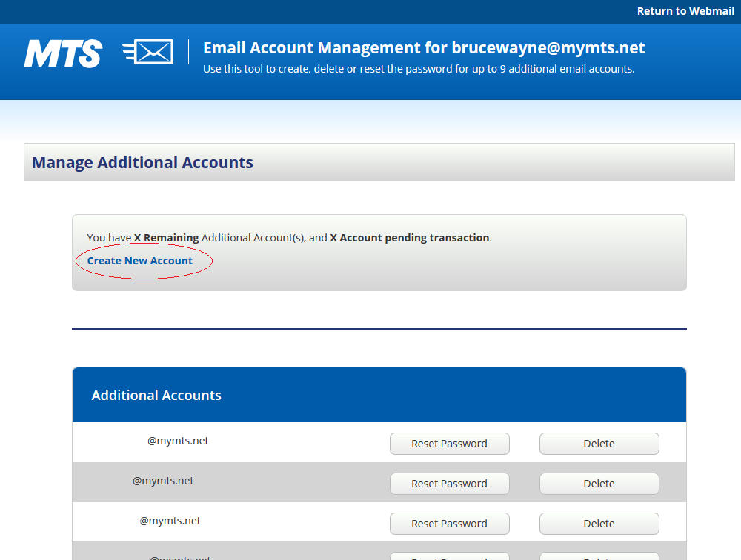Reset Password for second account on gray row
The width and height of the screenshot is (741, 560).
pos(450,484)
